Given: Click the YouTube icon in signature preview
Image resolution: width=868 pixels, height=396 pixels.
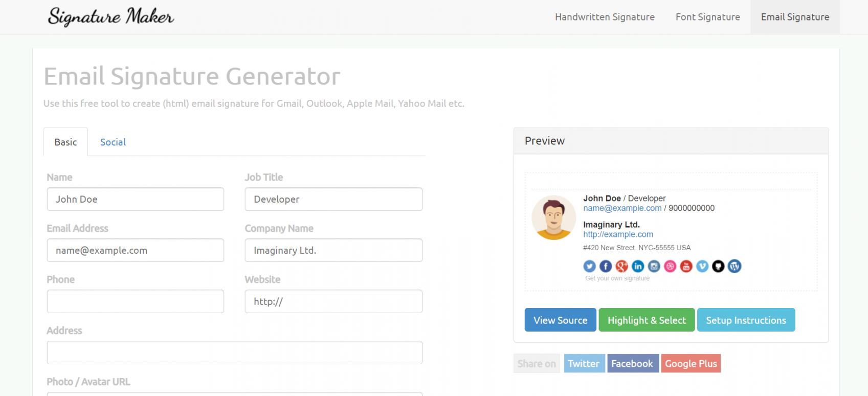Looking at the screenshot, I should point(686,266).
